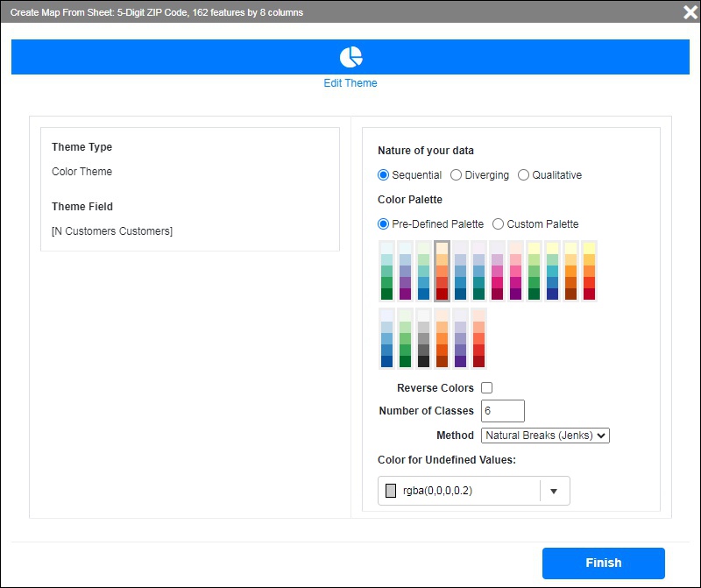Expand the Color for Undefined Values dropdown
Image resolution: width=701 pixels, height=588 pixels.
[x=554, y=491]
